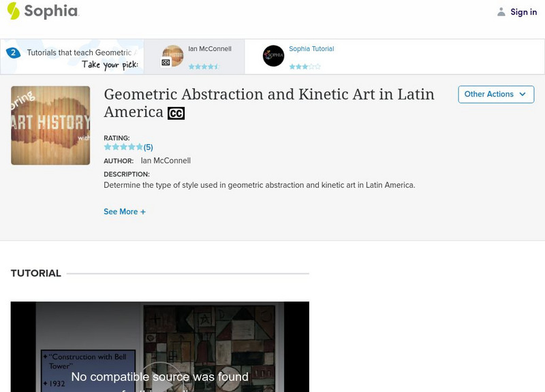Click the user profile icon
545x392 pixels.
point(501,12)
